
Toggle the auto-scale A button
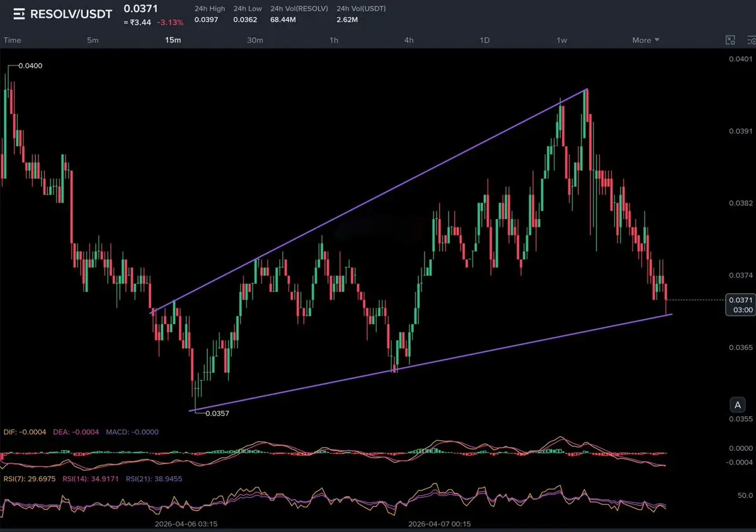736,404
